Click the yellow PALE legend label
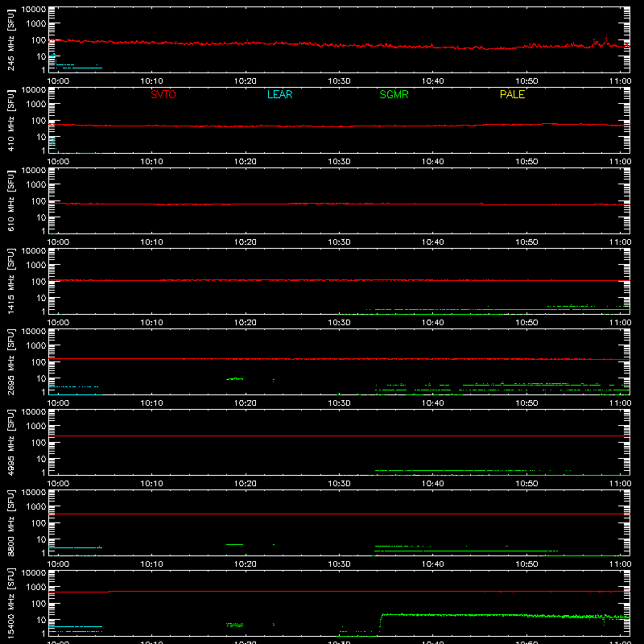Viewport: 644px width, 644px height. click(x=512, y=94)
